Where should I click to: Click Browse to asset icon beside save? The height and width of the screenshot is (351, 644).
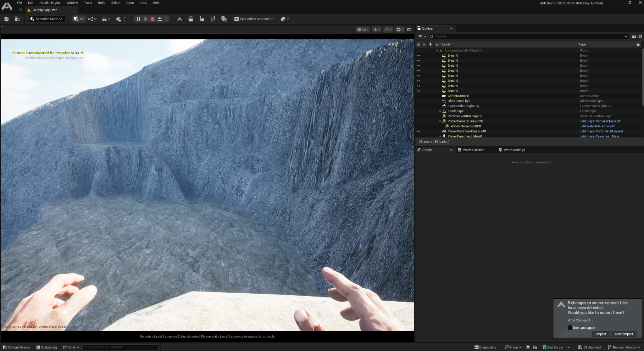tap(18, 19)
